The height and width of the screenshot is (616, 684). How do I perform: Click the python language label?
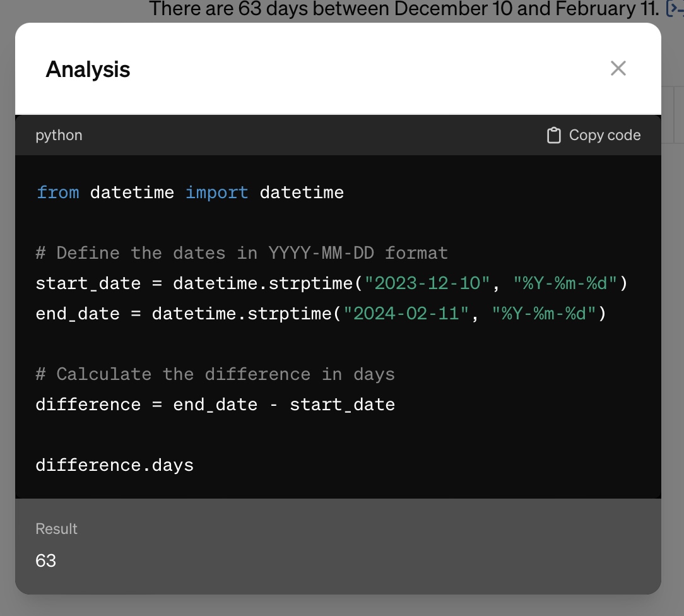point(59,135)
